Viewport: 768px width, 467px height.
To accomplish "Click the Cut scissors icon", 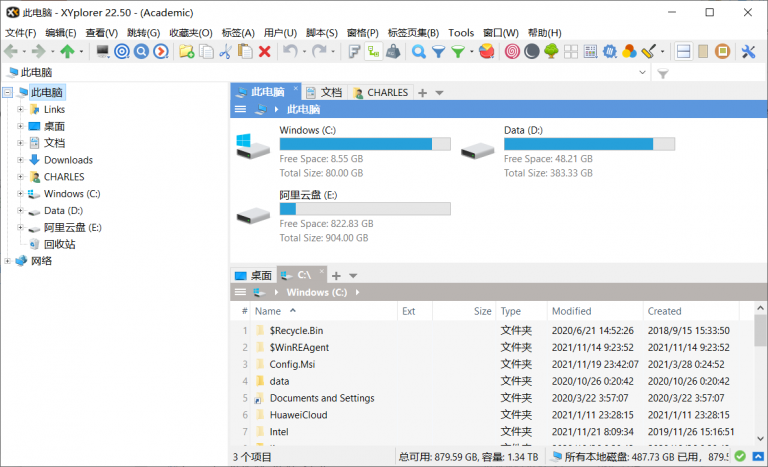I will (x=226, y=52).
